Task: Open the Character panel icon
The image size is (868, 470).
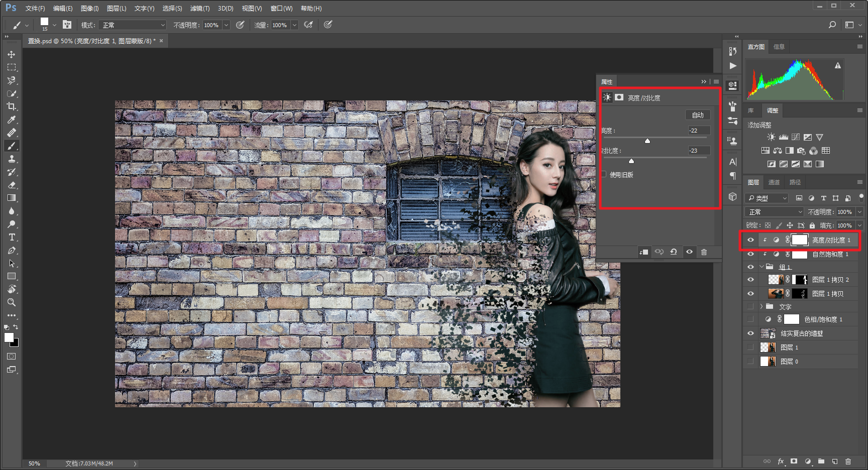Action: click(x=733, y=162)
